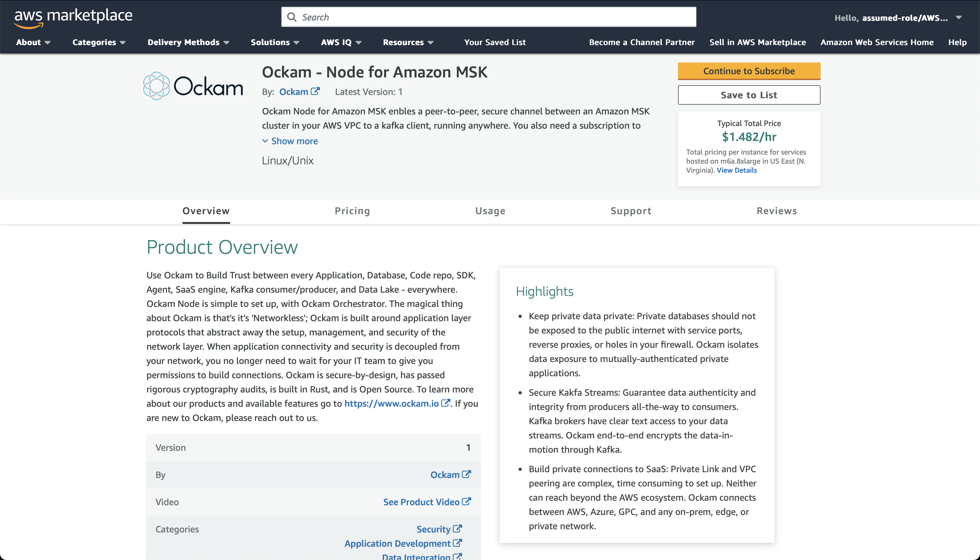The height and width of the screenshot is (560, 980).
Task: Open the Solutions menu
Action: click(274, 42)
